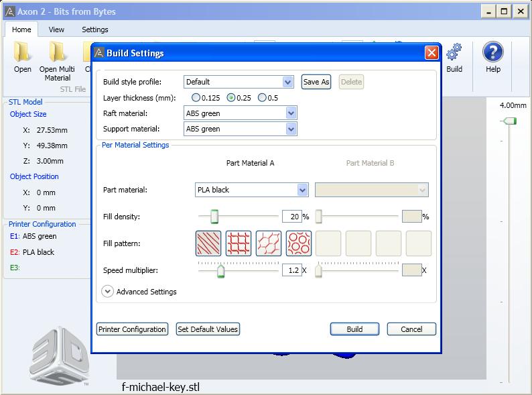The image size is (532, 395).
Task: Click the f-michael-key.stl file name
Action: [161, 387]
